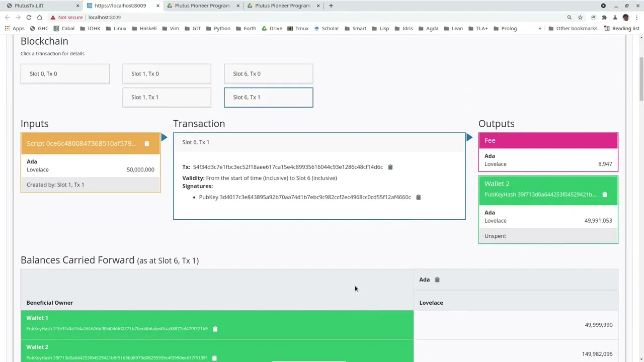Show hidden bookmarks with chevron overflow
Image resolution: width=644 pixels, height=362 pixels.
540,28
